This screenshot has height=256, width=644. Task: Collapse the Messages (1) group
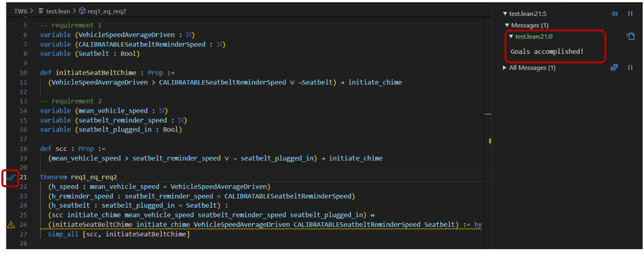(x=507, y=26)
